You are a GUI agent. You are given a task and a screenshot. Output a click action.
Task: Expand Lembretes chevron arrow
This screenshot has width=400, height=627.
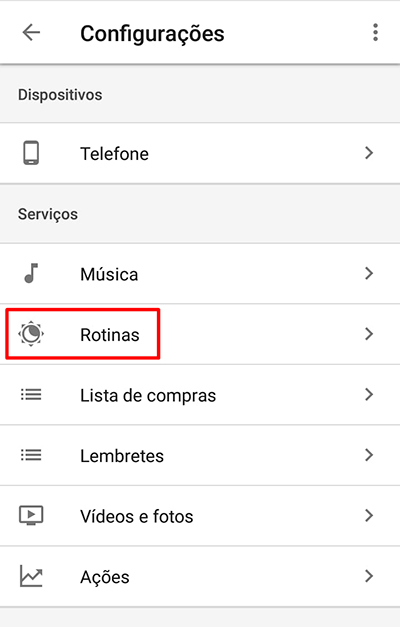point(369,455)
